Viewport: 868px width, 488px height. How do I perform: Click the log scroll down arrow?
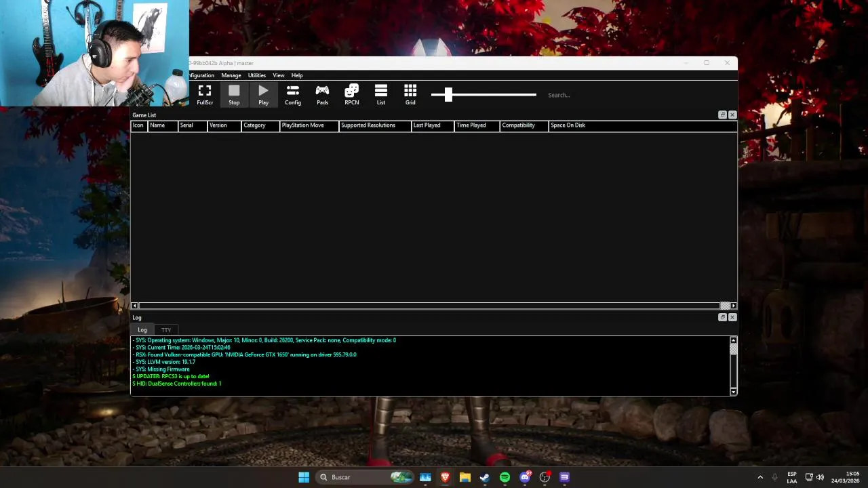click(733, 392)
